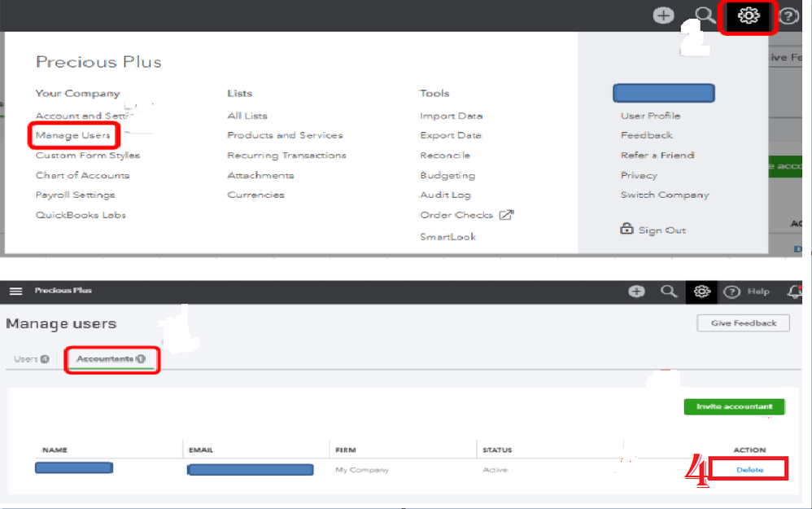Viewport: 812px width, 509px height.
Task: Select Custom Form Styles
Action: (88, 155)
